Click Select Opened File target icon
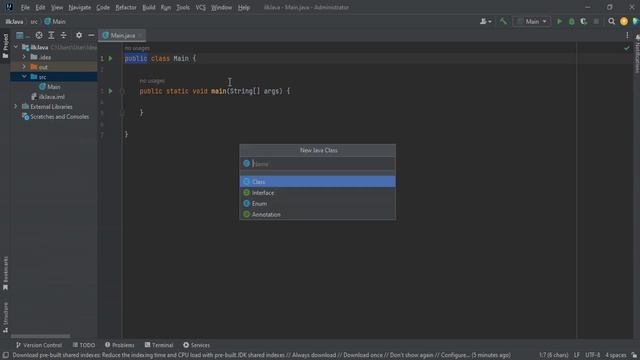 39,36
